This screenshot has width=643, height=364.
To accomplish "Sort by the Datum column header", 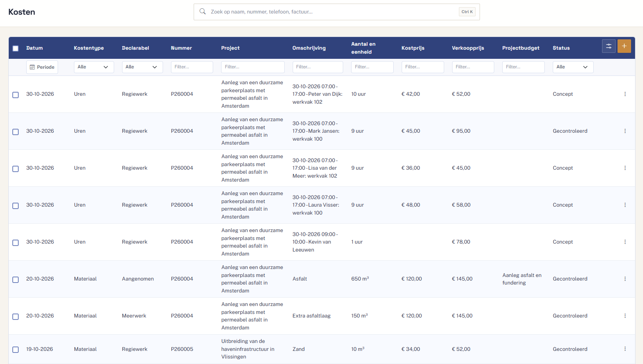I will tap(35, 48).
